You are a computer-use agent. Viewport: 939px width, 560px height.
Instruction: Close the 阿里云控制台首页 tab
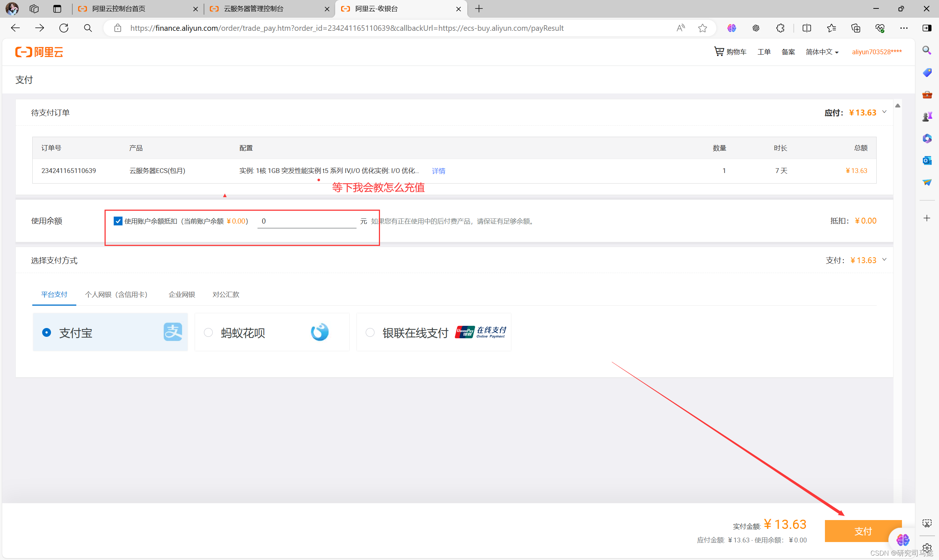tap(196, 9)
